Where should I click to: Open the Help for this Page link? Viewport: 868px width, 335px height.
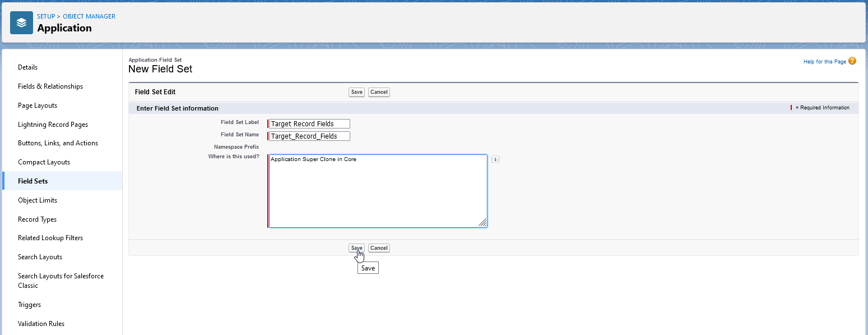824,62
